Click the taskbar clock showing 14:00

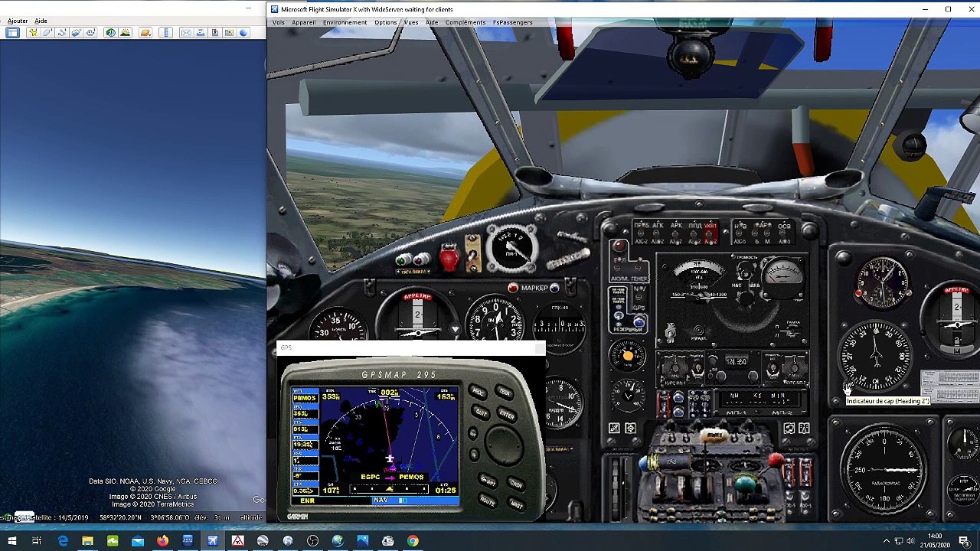(935, 540)
